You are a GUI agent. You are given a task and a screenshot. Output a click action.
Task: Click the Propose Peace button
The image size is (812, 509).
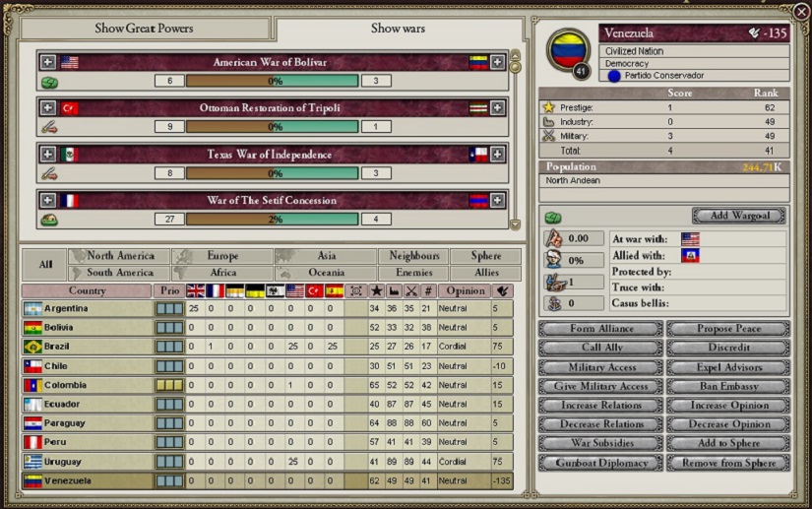click(x=727, y=329)
